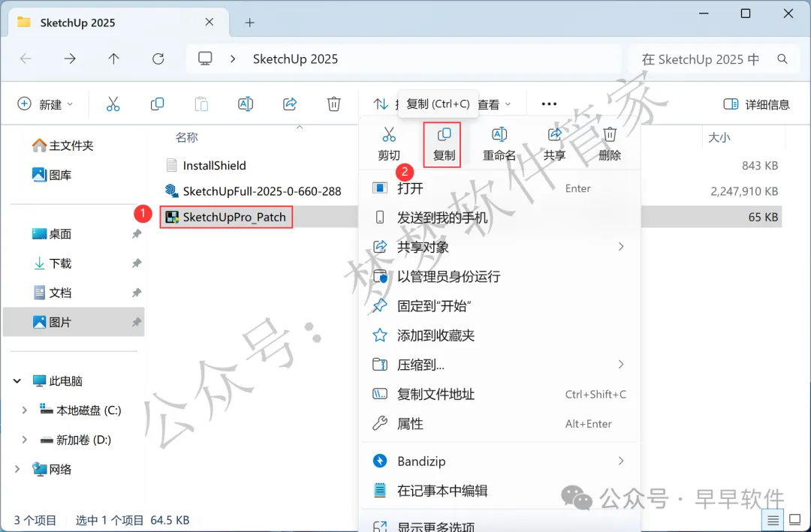Expand the Network (网络) node
811x532 pixels.
point(17,470)
